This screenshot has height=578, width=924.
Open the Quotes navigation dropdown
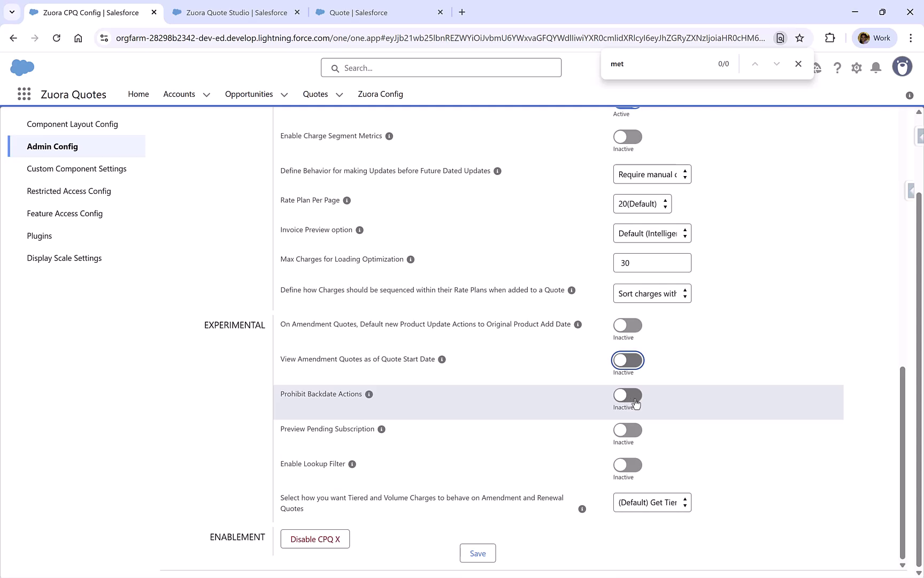[339, 94]
